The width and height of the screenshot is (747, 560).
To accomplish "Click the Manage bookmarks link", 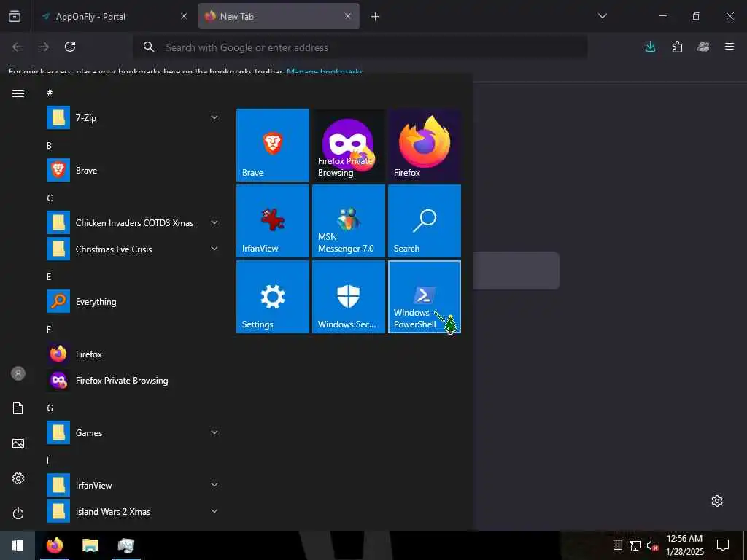I will pyautogui.click(x=325, y=72).
